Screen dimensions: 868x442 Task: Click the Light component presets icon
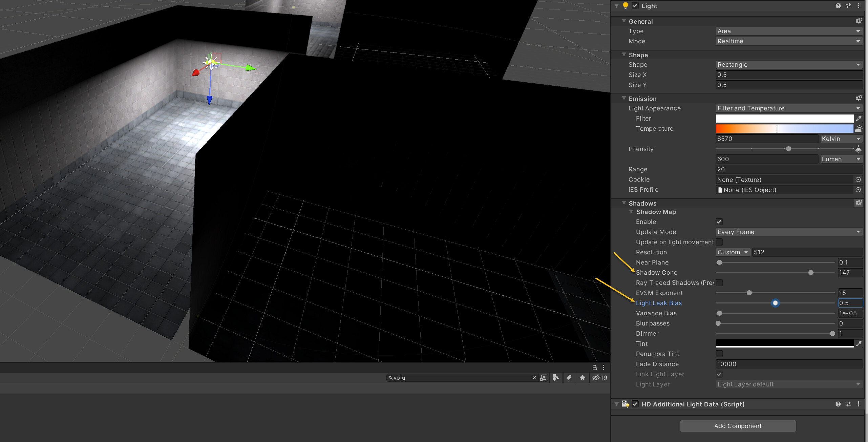click(848, 6)
